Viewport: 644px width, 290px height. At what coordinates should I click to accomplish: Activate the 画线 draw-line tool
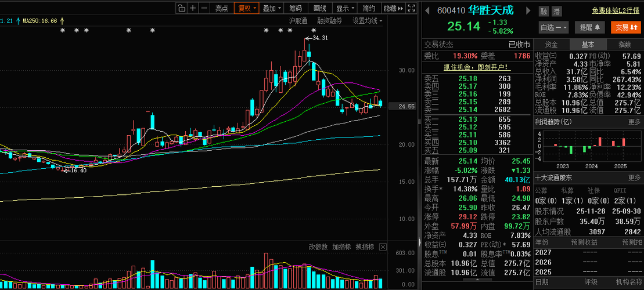[x=319, y=8]
